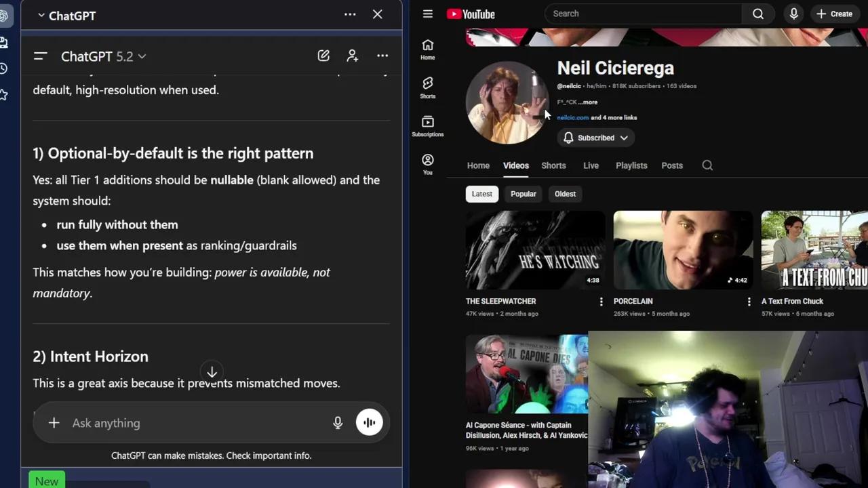This screenshot has width=868, height=488.
Task: Open the You section in YouTube sidebar
Action: (428, 164)
